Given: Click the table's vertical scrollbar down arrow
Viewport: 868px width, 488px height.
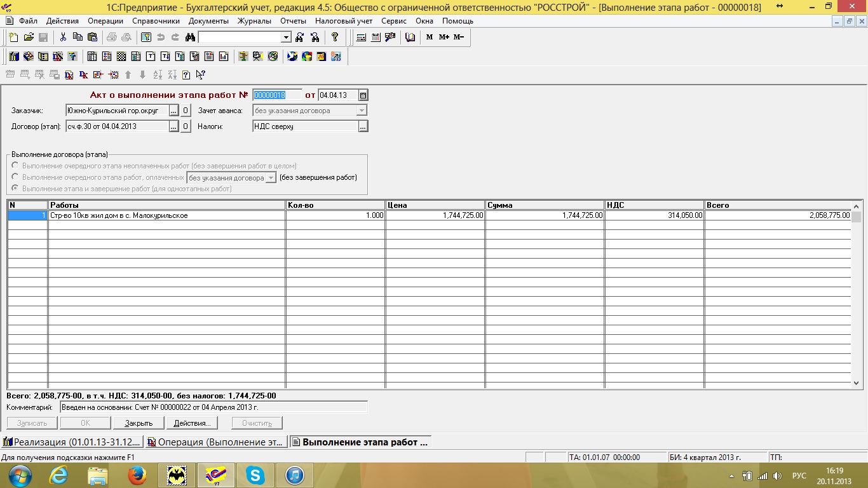Looking at the screenshot, I should 856,383.
